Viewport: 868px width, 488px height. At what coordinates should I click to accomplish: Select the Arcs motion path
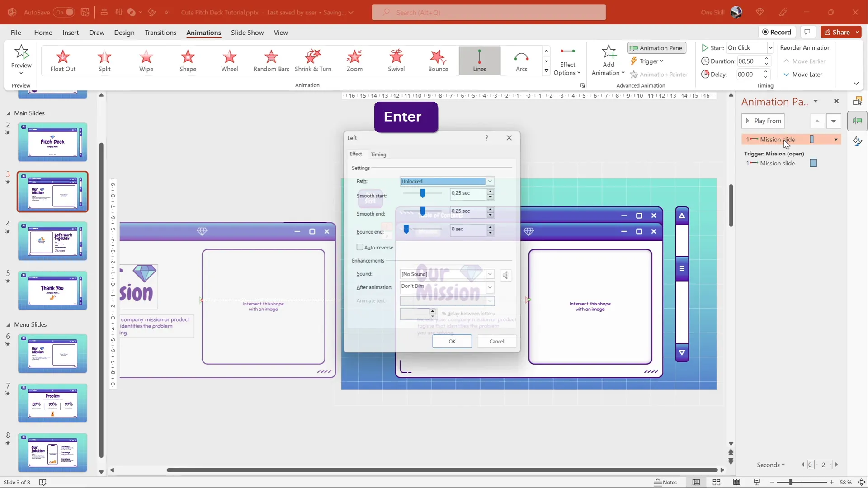click(521, 61)
